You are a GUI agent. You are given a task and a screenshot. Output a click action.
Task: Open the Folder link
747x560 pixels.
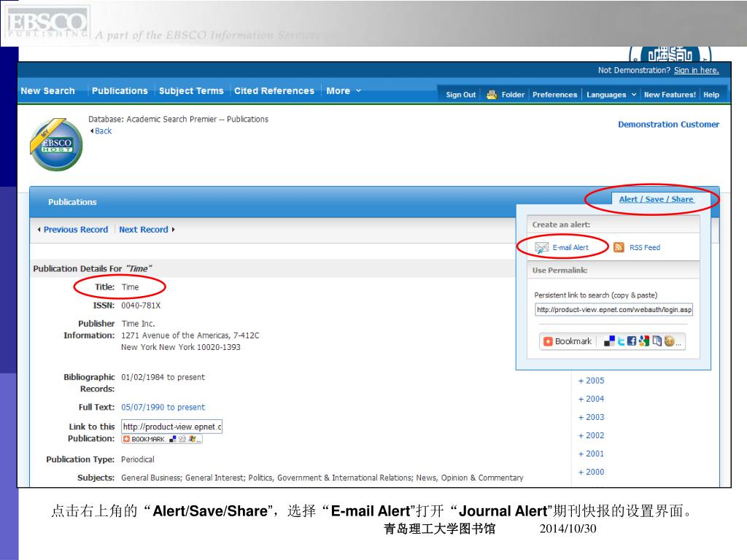[513, 95]
